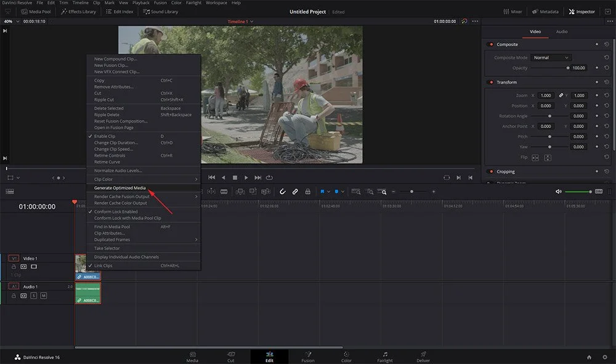
Task: Choose Generate Optimized Media from context menu
Action: [120, 187]
